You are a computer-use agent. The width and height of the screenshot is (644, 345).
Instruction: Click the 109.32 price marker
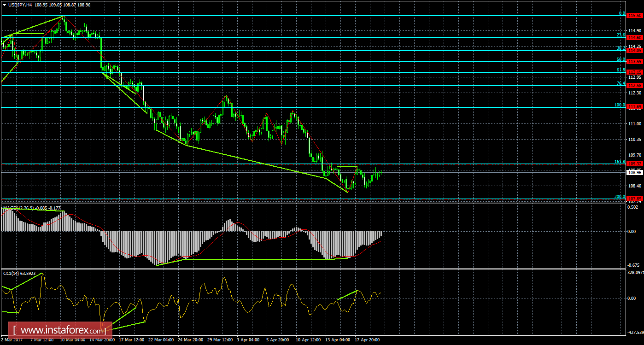pos(635,164)
